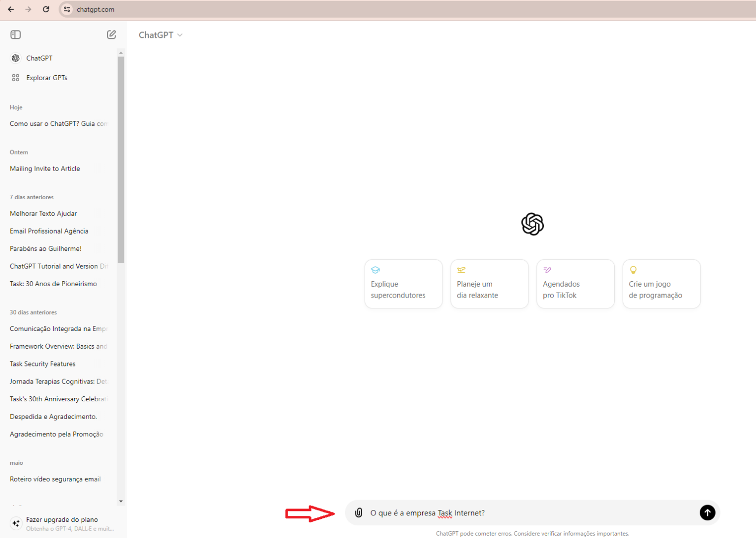Open site information in the address bar
Screen dimensions: 756x538
(66, 9)
